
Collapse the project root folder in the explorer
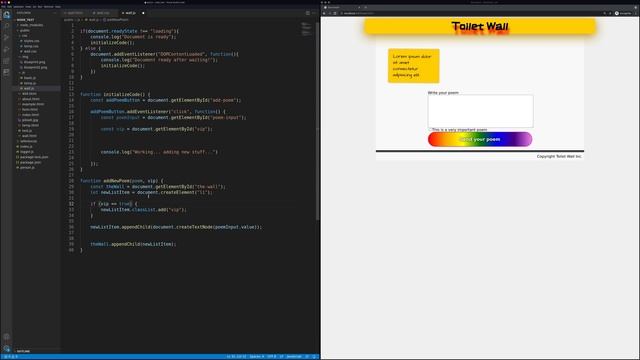point(25,20)
